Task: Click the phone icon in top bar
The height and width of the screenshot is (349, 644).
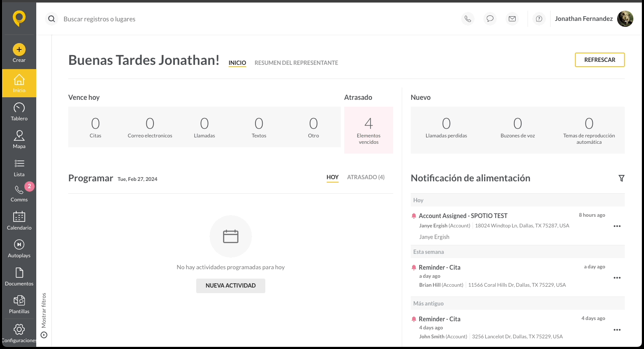Action: [x=468, y=19]
